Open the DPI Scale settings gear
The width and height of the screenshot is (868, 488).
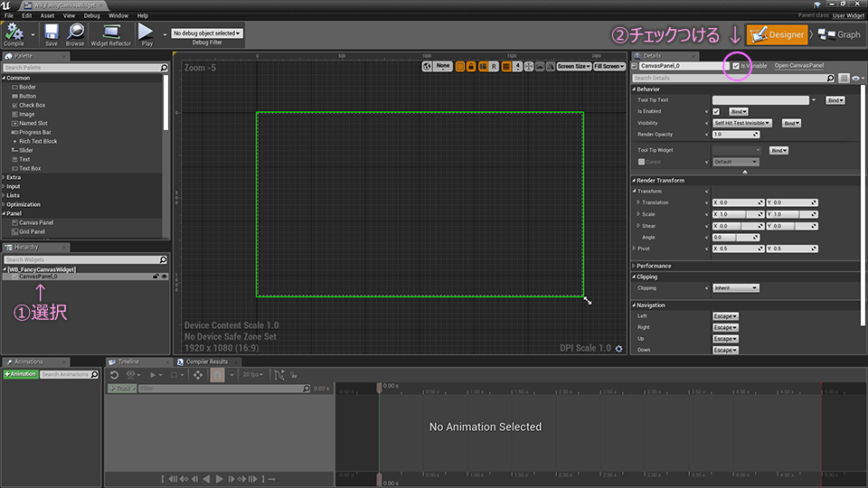coord(618,349)
